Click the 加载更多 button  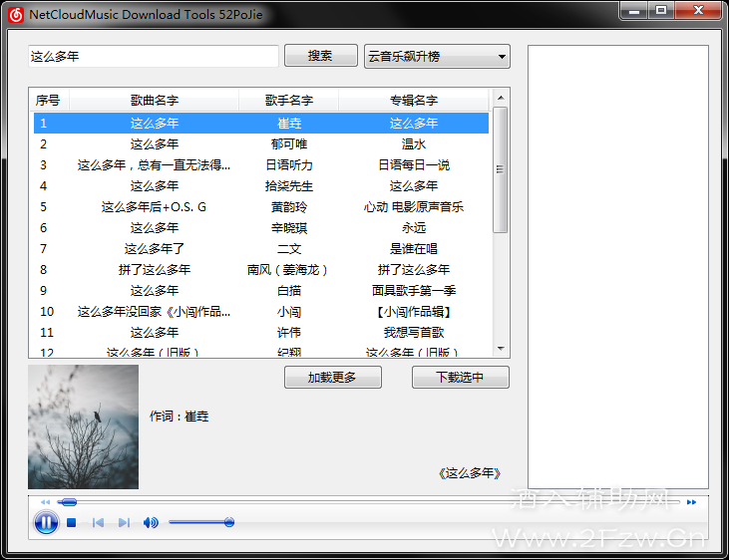pyautogui.click(x=333, y=378)
